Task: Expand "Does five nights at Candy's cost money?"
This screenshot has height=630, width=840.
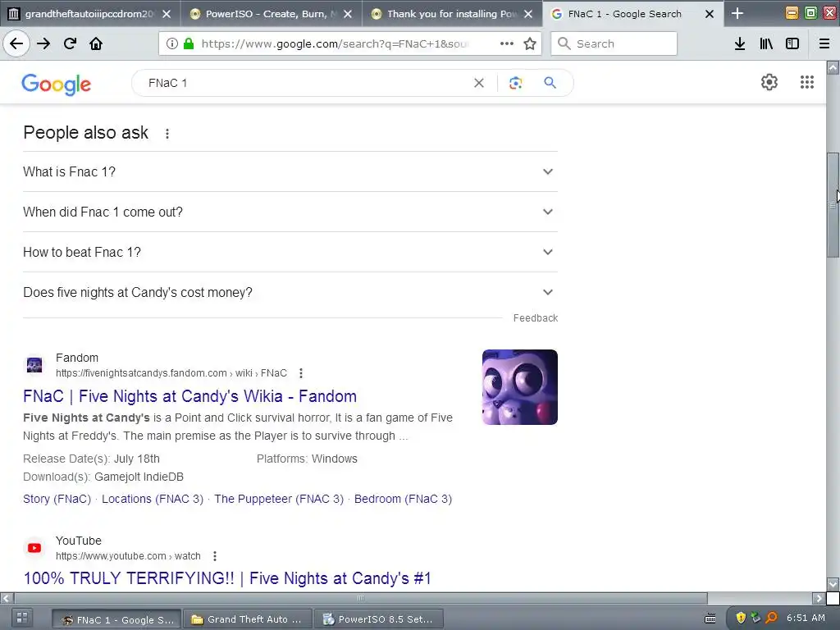Action: [290, 292]
